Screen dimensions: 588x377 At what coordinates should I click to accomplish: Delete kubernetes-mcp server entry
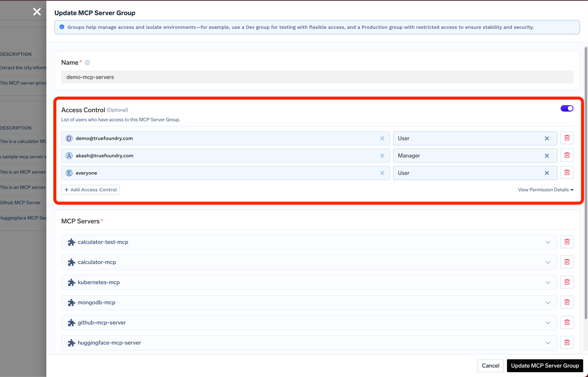[x=567, y=282]
